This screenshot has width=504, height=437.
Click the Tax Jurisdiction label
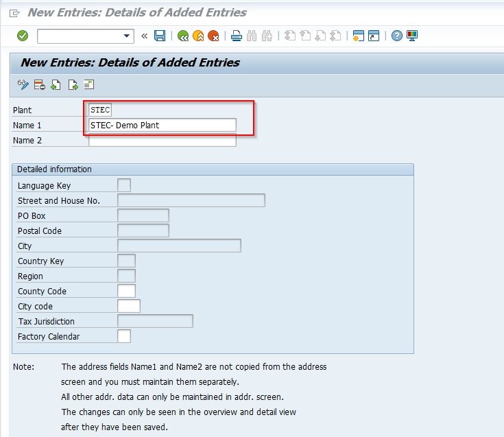(x=47, y=322)
